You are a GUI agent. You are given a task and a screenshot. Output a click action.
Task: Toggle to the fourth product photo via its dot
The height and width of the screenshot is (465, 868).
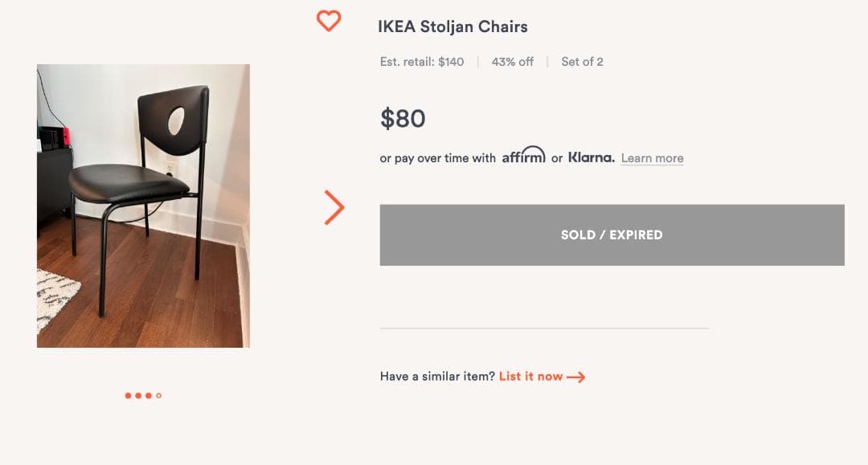coord(159,395)
